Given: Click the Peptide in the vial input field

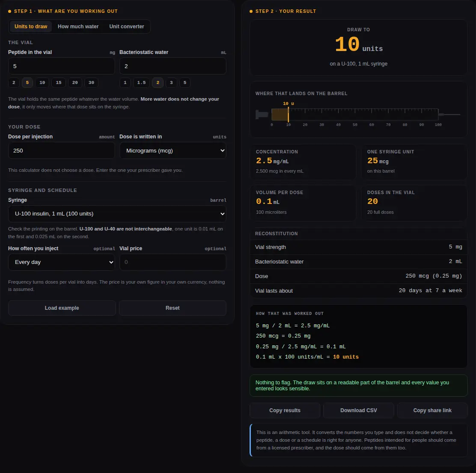Looking at the screenshot, I should (62, 66).
